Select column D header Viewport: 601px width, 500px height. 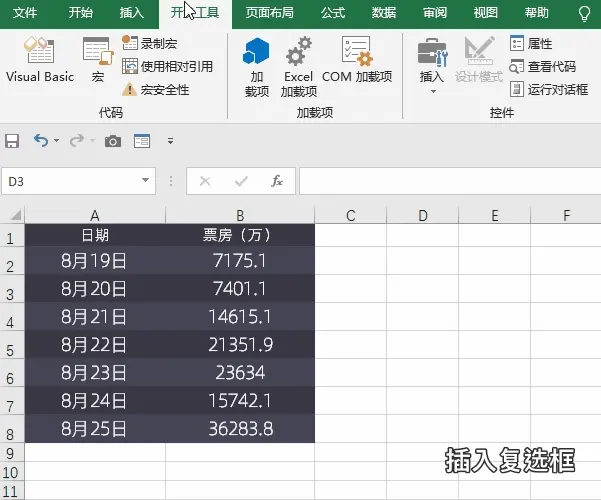[422, 215]
